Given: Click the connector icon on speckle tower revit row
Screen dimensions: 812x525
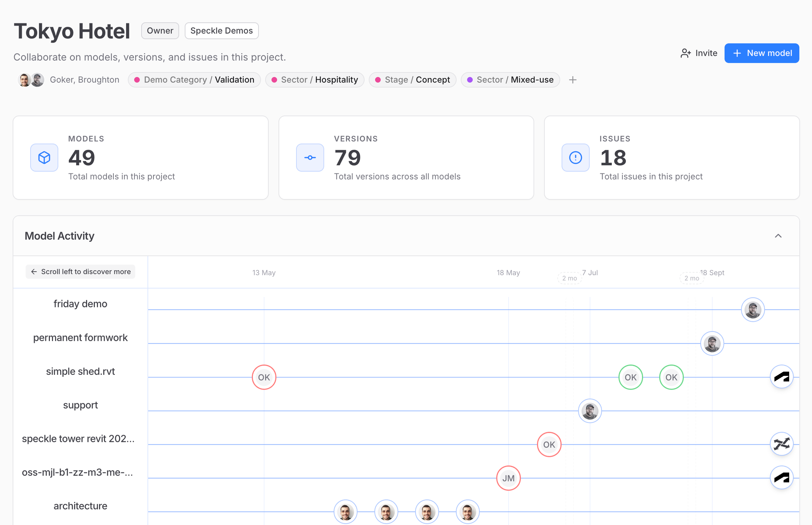Looking at the screenshot, I should 781,444.
